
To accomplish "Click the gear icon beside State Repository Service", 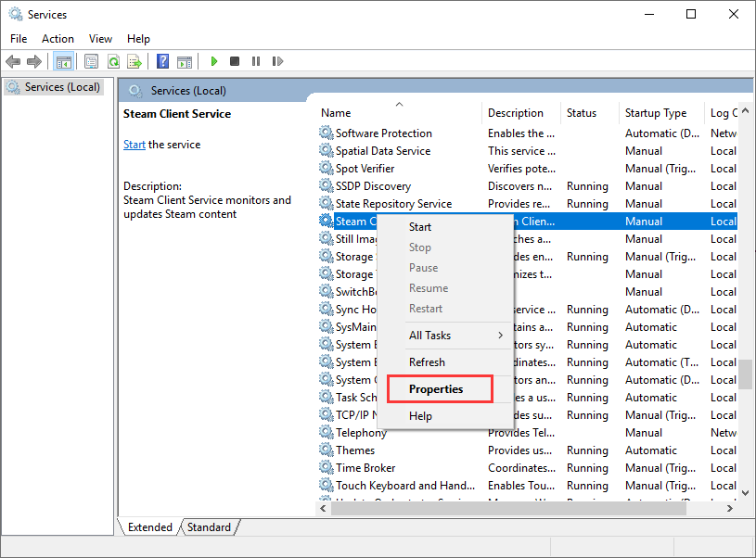I will pos(326,203).
